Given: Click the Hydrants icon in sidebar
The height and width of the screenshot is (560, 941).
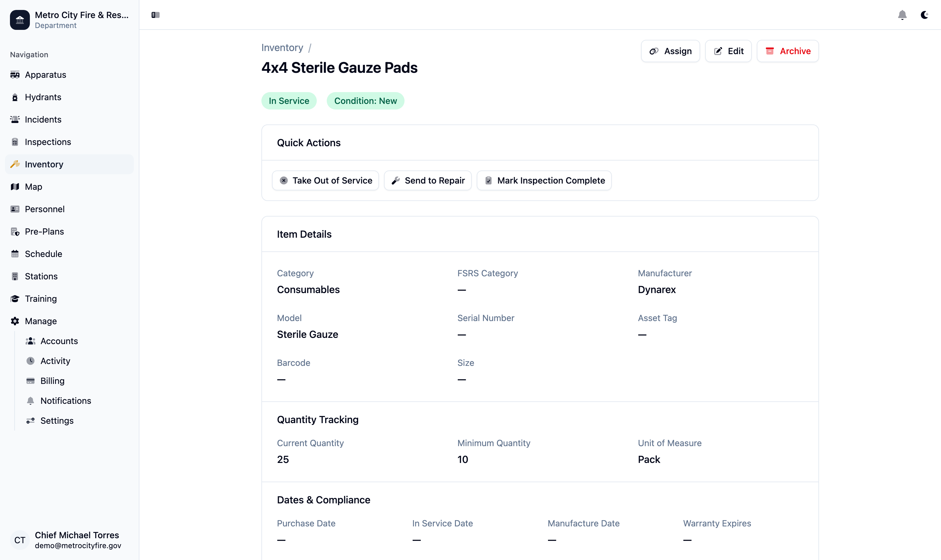Looking at the screenshot, I should point(15,97).
